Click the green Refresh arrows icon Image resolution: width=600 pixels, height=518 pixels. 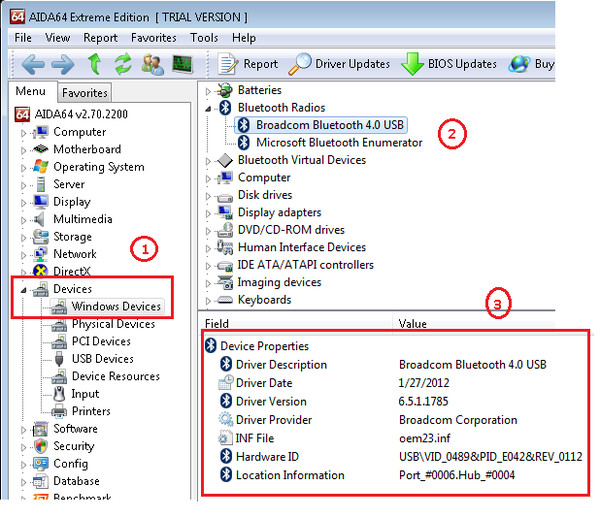[x=123, y=64]
